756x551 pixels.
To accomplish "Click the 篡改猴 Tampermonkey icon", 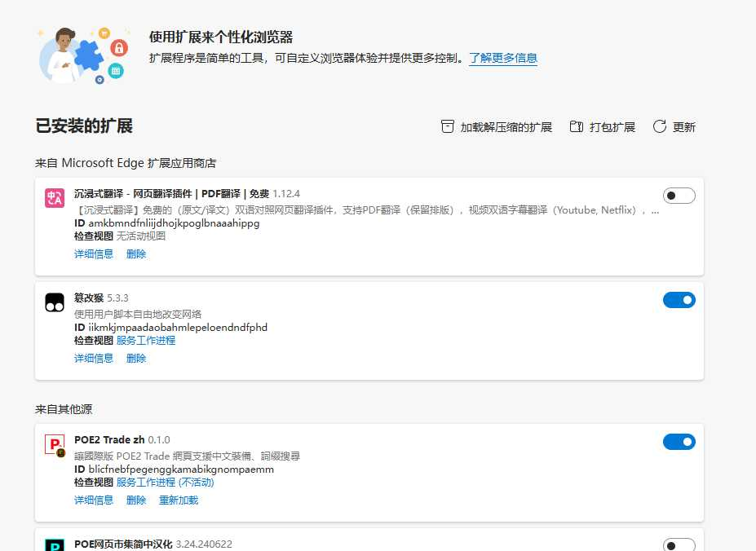I will [x=55, y=302].
